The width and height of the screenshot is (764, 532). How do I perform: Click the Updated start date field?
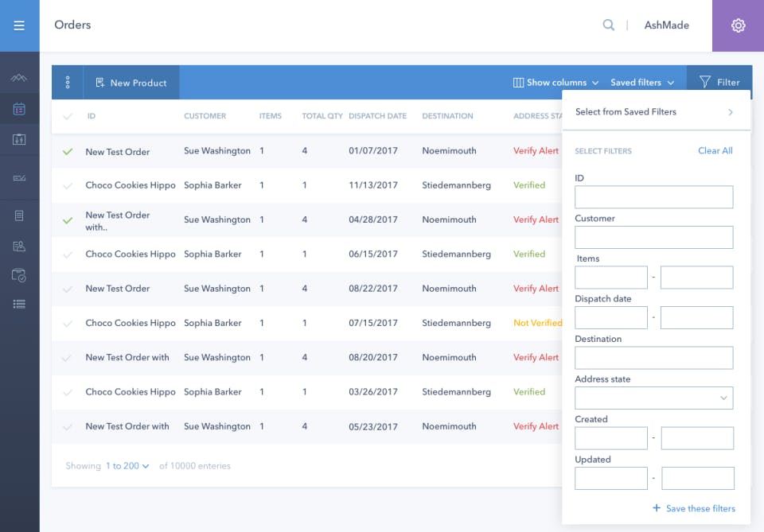pyautogui.click(x=611, y=478)
